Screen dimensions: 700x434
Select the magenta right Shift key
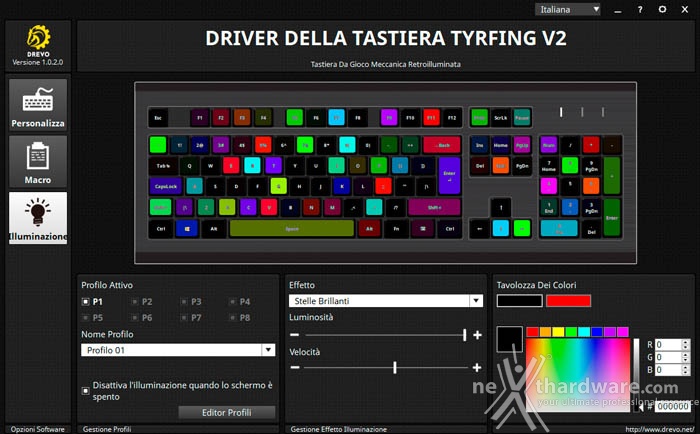pos(434,208)
